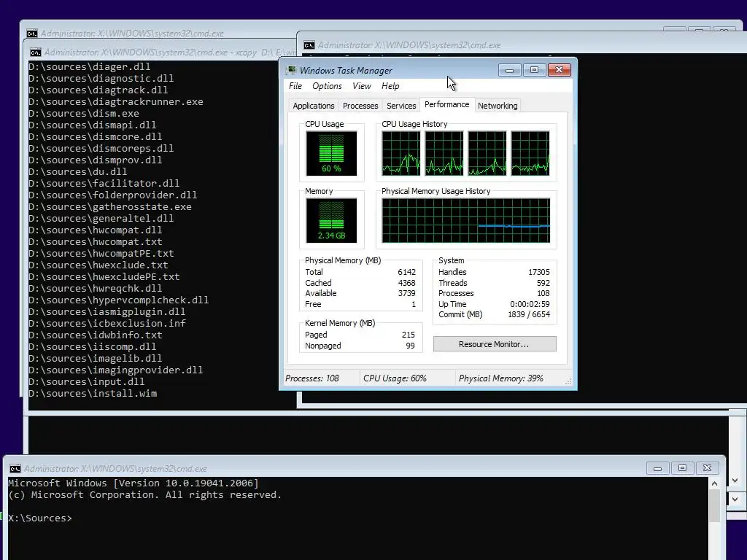Click the Microsoft Windows version line
The height and width of the screenshot is (560, 747).
coord(133,483)
